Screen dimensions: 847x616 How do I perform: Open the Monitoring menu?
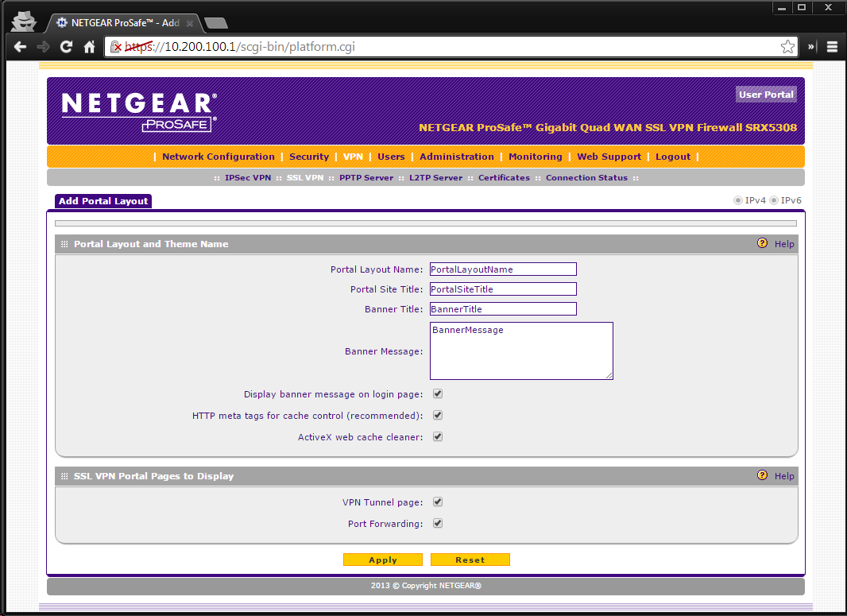click(x=536, y=157)
